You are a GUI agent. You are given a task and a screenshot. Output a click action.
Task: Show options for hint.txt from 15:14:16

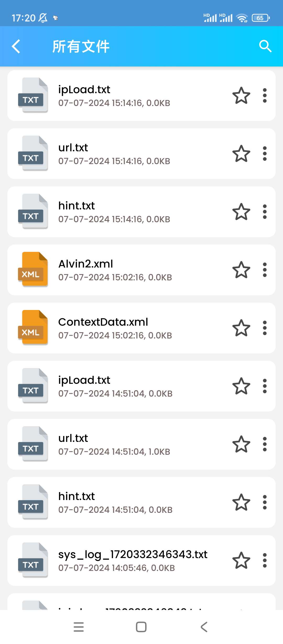(265, 212)
